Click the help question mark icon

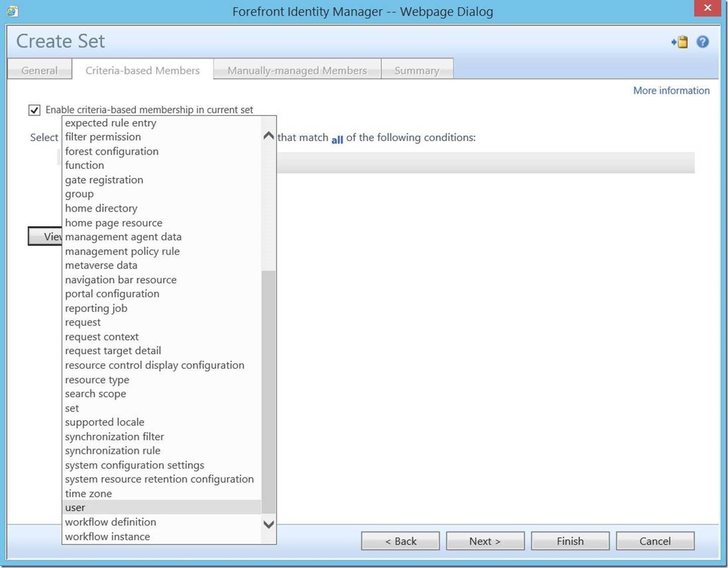click(702, 42)
